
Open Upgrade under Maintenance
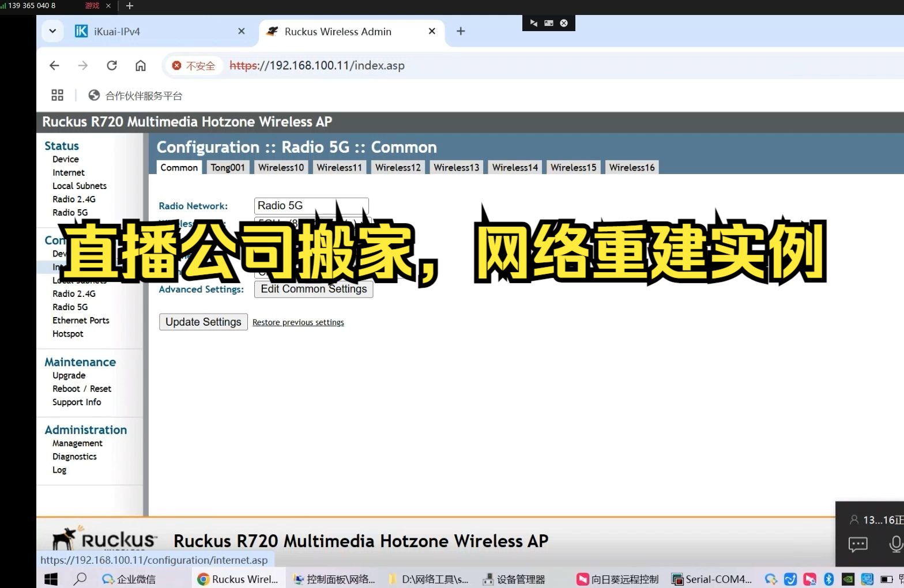tap(69, 375)
